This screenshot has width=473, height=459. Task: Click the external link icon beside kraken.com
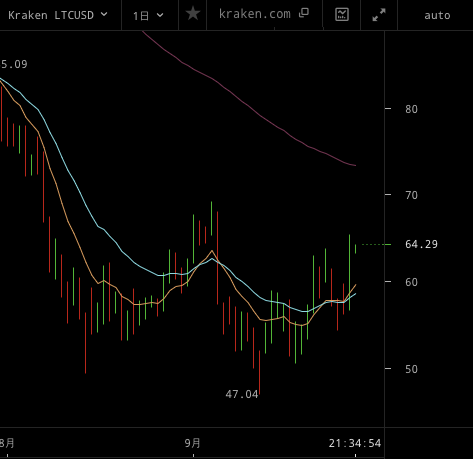tap(304, 13)
